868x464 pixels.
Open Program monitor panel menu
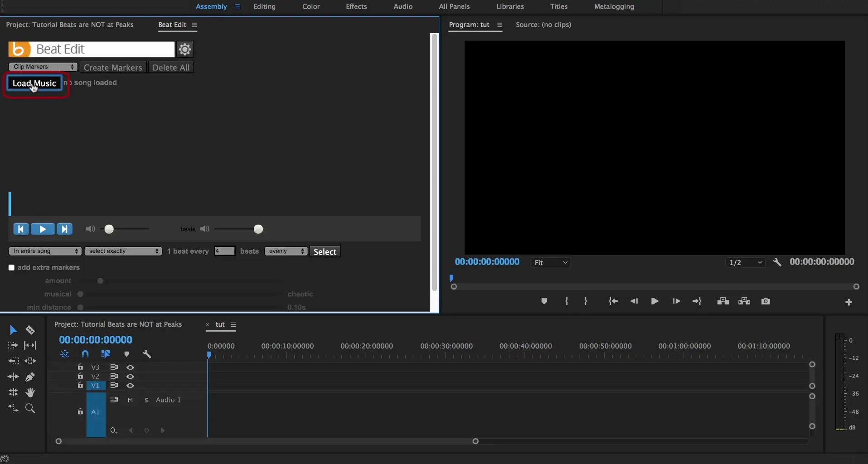pyautogui.click(x=499, y=25)
